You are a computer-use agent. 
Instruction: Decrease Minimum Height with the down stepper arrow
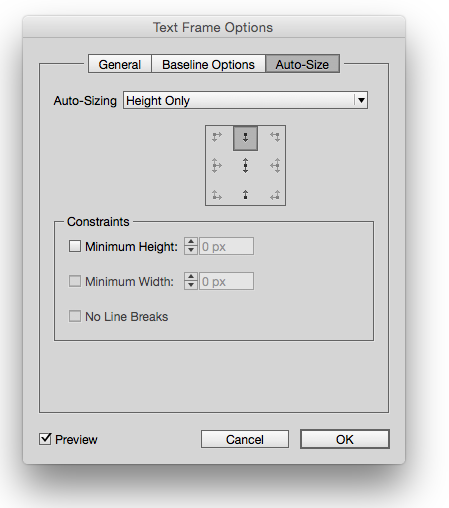pos(191,251)
